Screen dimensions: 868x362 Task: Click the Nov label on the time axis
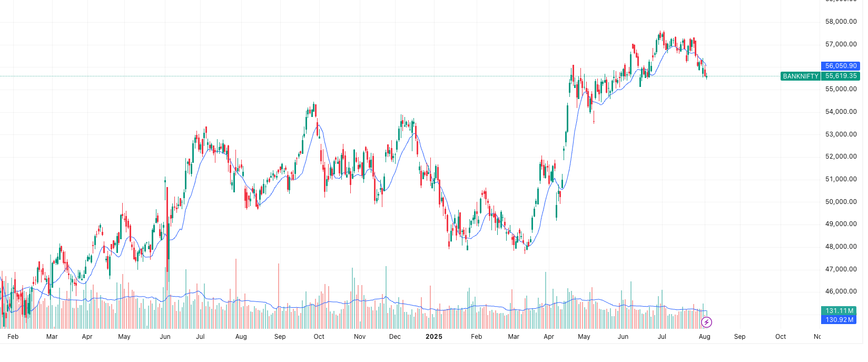(x=360, y=337)
